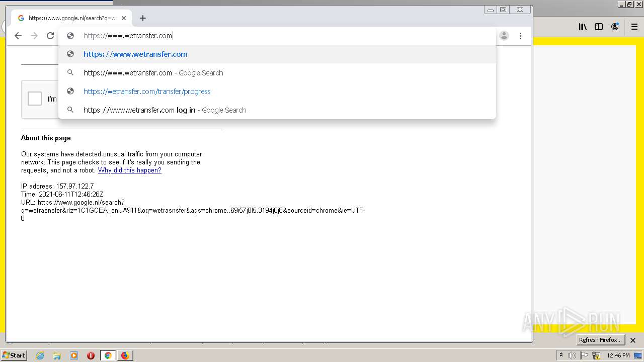
Task: Choose 'wetransfer.com log in' search suggestion
Action: (277, 110)
